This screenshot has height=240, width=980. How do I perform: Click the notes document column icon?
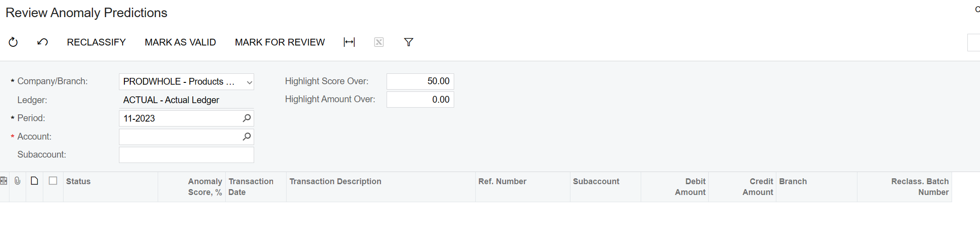[x=34, y=181]
